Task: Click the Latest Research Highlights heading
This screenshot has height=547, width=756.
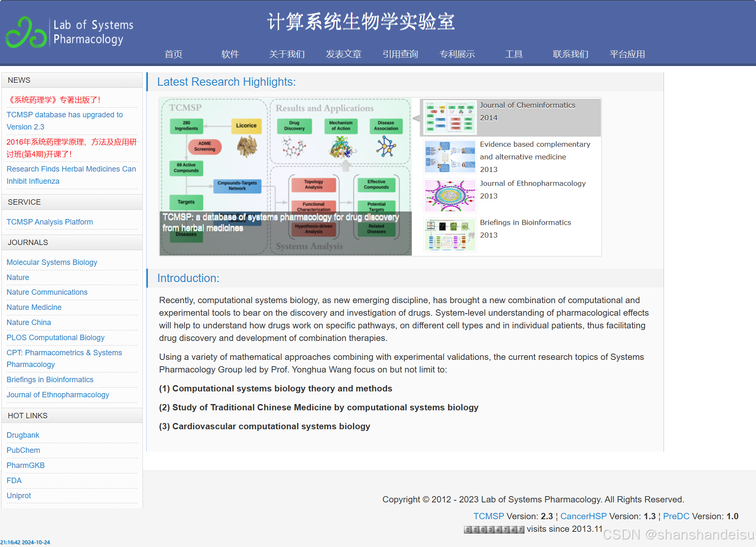Action: tap(226, 82)
